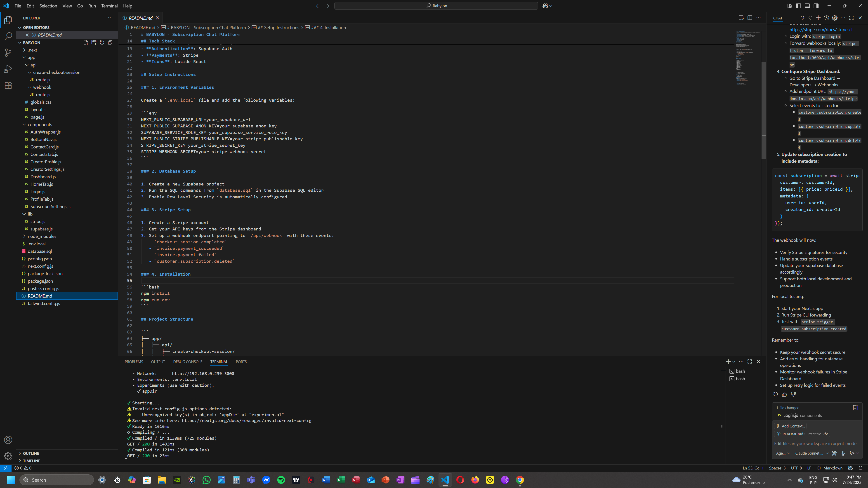Click thumbs up on chat response

tap(784, 394)
